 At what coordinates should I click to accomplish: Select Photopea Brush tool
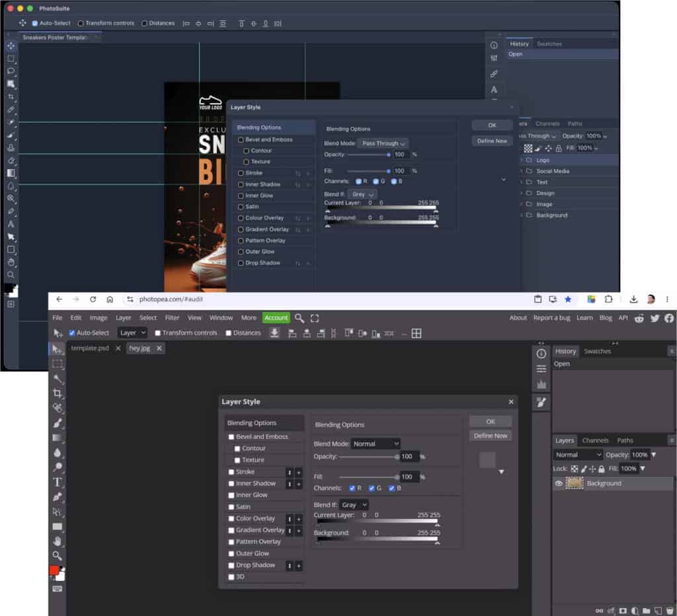click(58, 423)
